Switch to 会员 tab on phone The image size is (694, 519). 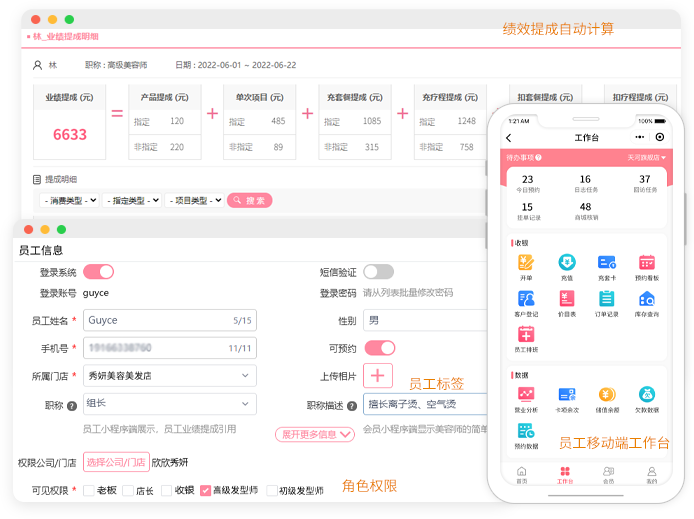point(608,475)
